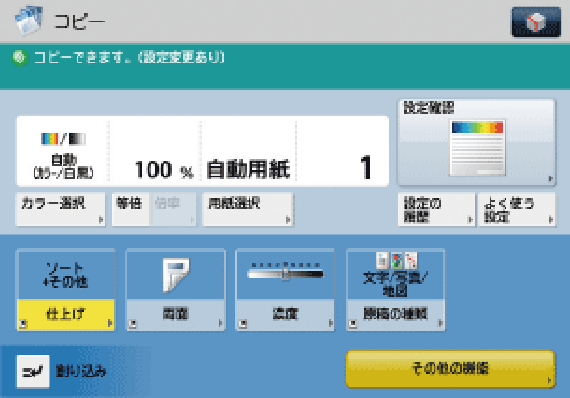
Task: Open the 設定の履歴 settings history
Action: [436, 209]
